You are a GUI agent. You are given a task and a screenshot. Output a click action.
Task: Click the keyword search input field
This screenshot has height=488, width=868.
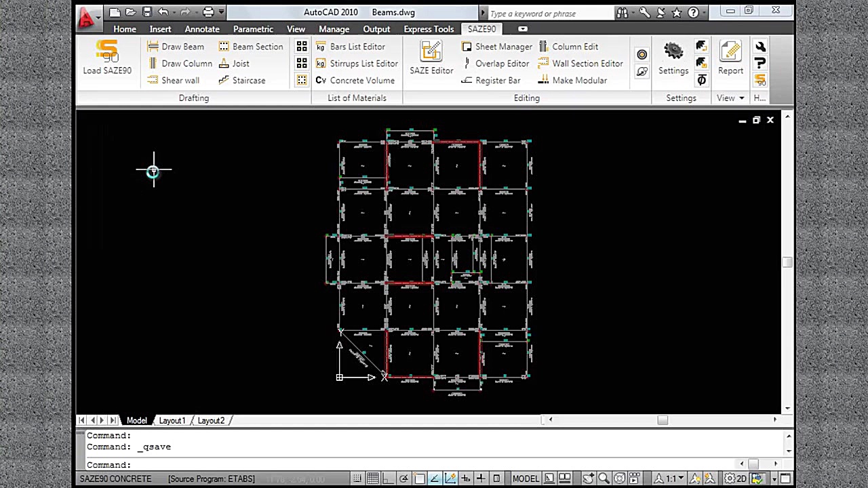click(x=550, y=13)
